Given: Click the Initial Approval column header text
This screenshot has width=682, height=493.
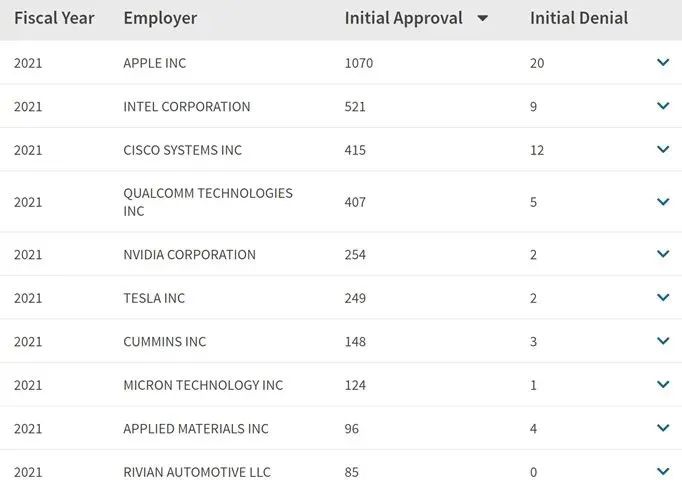Looking at the screenshot, I should click(403, 18).
